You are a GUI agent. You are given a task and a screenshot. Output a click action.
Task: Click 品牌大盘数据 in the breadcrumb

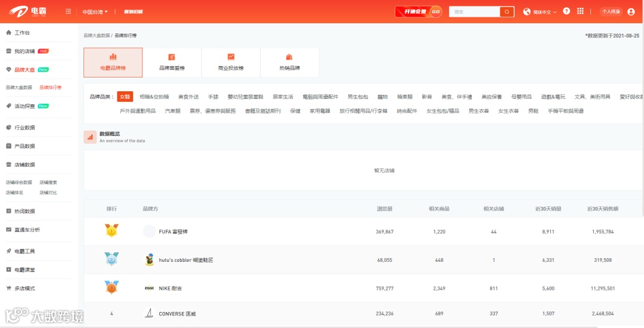pyautogui.click(x=97, y=36)
